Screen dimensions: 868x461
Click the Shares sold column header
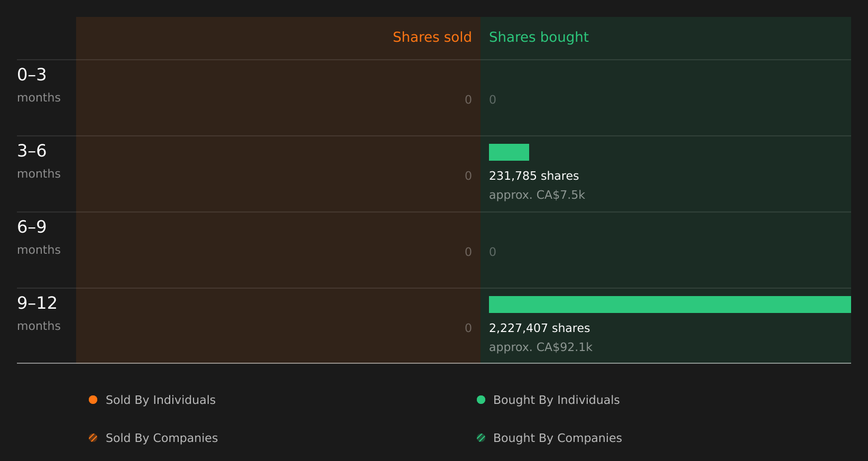(432, 37)
